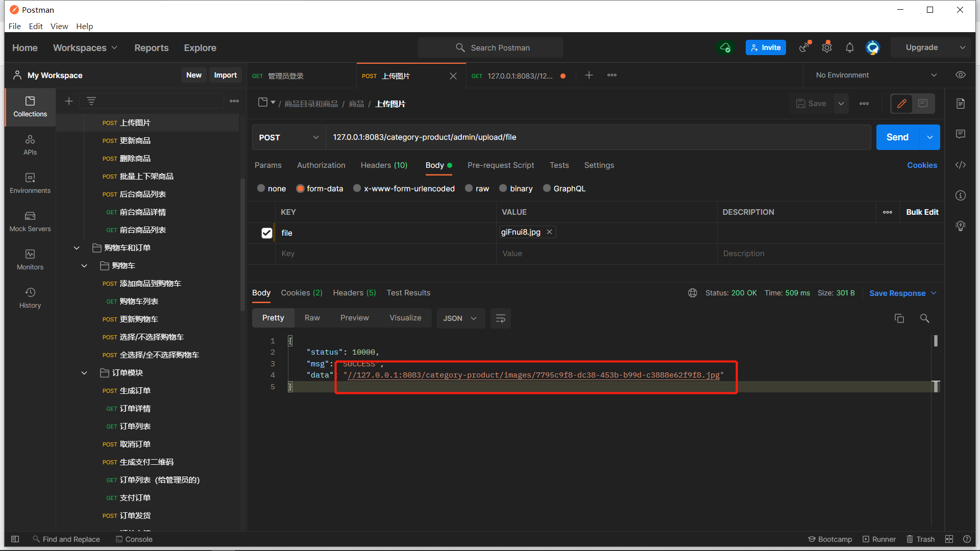The width and height of the screenshot is (980, 551).
Task: Open the documentation icon in right sidebar
Action: click(x=960, y=104)
